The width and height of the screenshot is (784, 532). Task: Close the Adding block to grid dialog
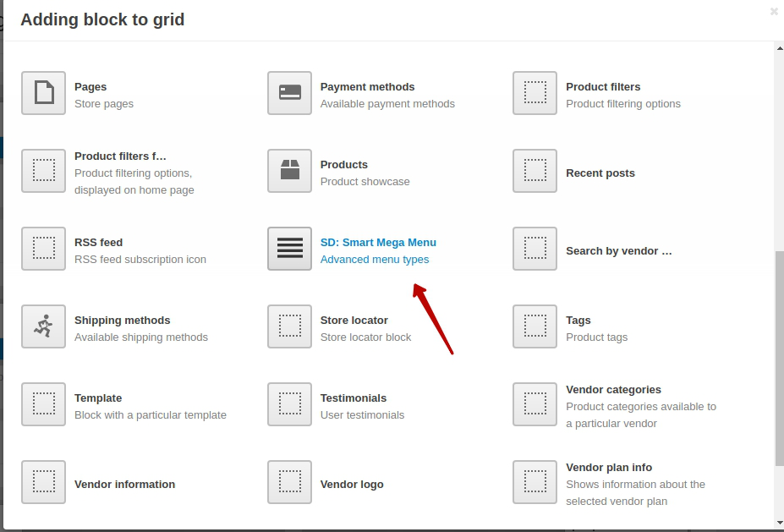tap(774, 12)
